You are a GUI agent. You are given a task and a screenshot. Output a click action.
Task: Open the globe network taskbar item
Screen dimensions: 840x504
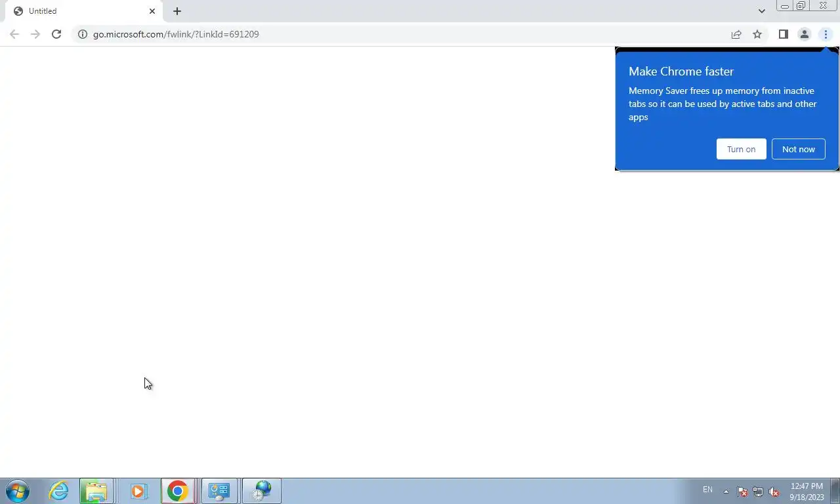[262, 491]
